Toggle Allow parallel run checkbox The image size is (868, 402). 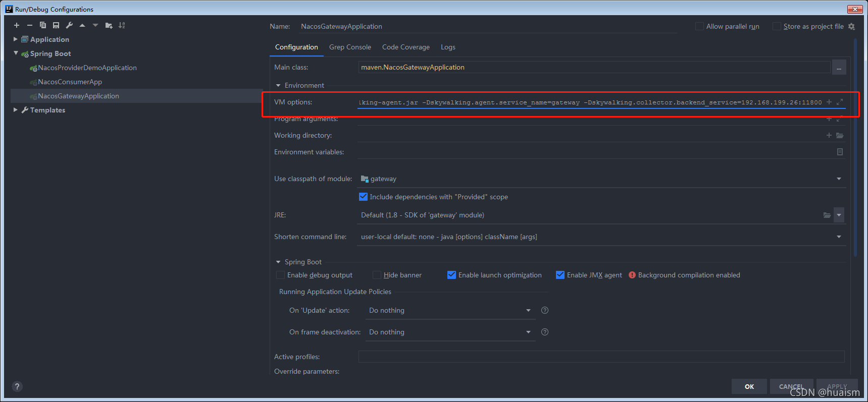[699, 26]
